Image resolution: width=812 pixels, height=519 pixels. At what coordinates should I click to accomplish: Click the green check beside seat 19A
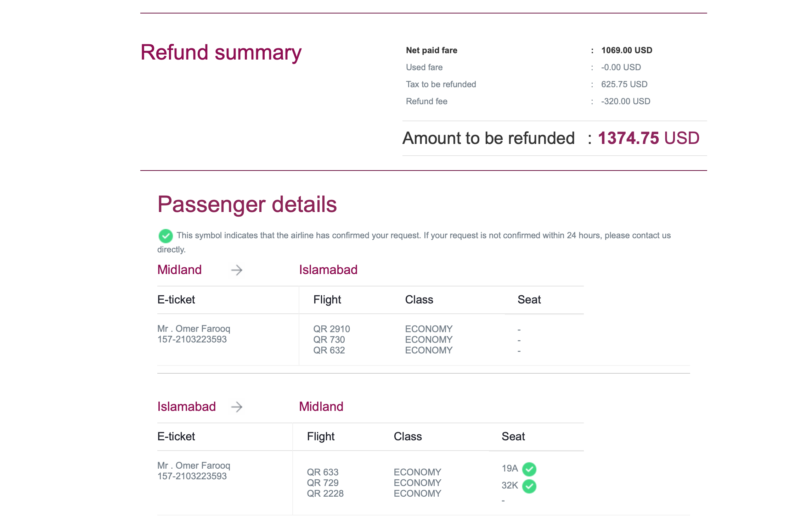(x=529, y=469)
